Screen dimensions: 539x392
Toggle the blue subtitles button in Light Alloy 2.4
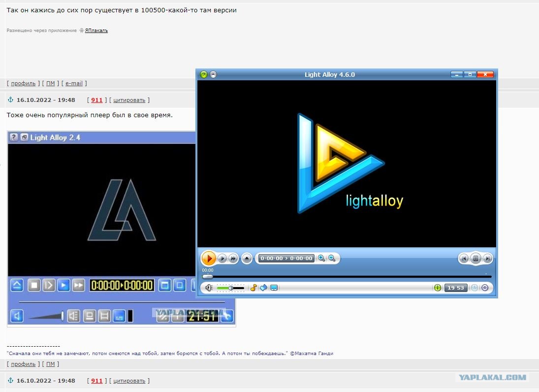pyautogui.click(x=119, y=316)
